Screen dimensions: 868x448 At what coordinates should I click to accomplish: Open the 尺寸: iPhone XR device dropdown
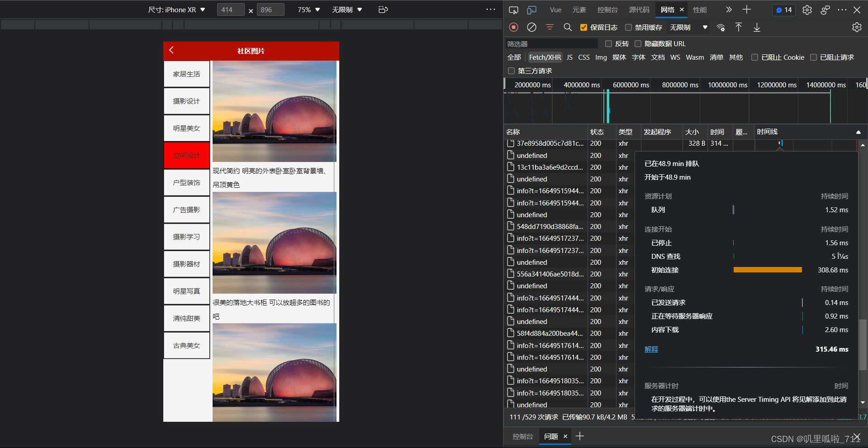point(176,10)
